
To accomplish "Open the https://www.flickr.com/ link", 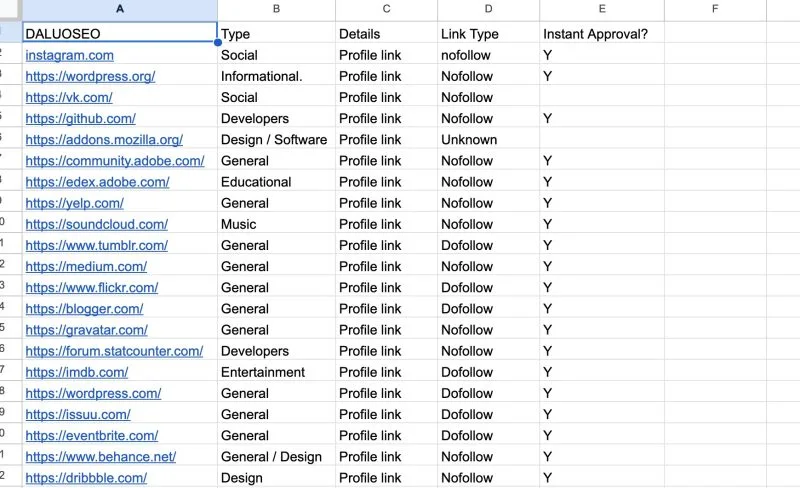I will coord(92,287).
